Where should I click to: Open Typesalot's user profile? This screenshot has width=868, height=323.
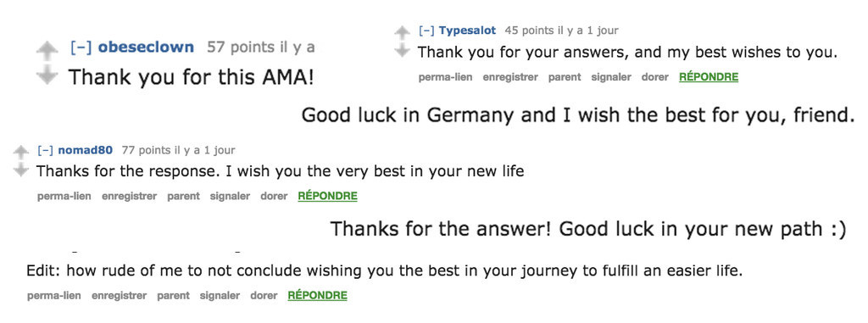tap(467, 31)
